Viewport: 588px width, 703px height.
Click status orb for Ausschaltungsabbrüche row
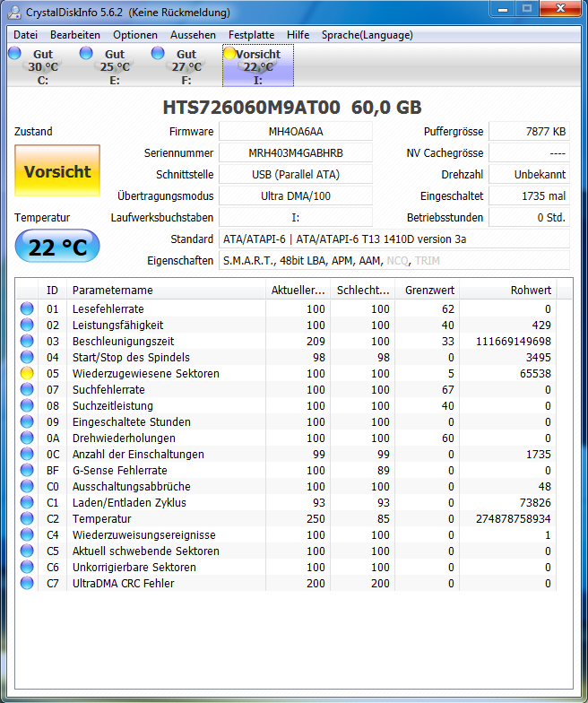point(27,486)
